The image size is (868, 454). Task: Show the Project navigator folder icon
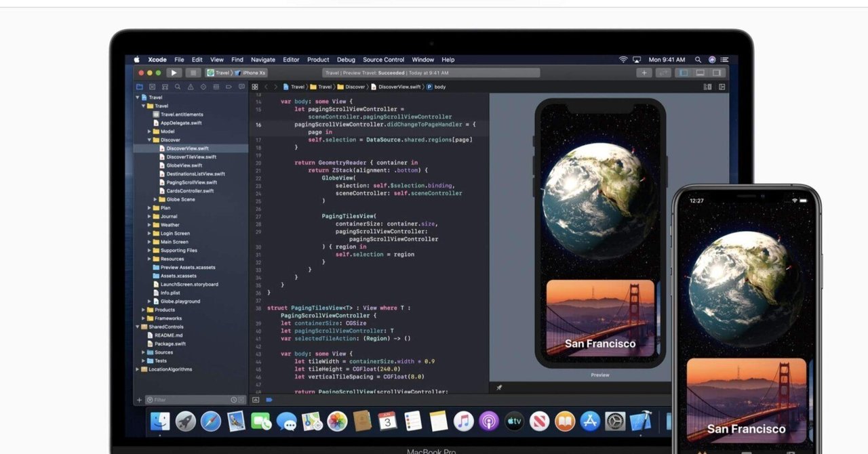pos(140,87)
